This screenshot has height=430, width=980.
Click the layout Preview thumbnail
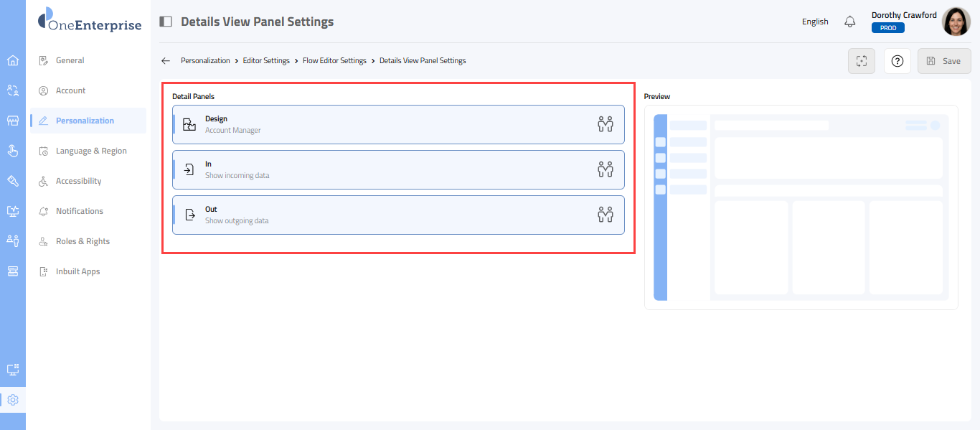pos(801,207)
